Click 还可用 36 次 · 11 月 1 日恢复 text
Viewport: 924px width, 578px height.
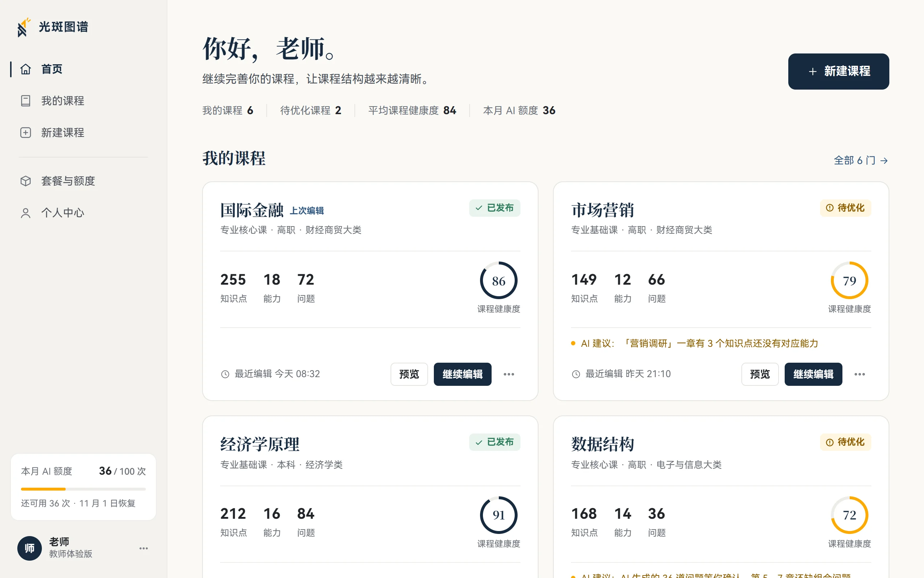(78, 504)
